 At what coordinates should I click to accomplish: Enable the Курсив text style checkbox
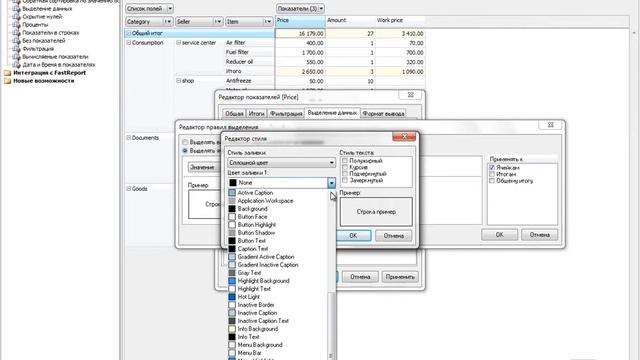click(345, 167)
